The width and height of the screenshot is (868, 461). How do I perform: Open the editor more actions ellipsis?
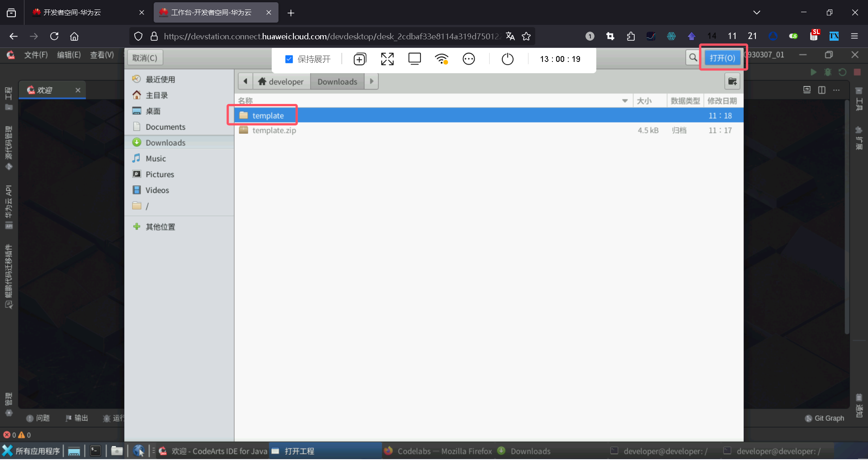[837, 90]
